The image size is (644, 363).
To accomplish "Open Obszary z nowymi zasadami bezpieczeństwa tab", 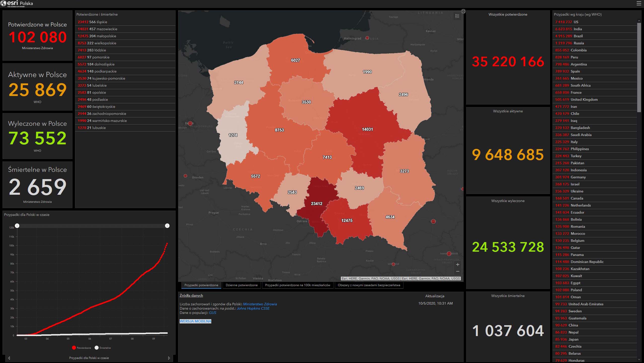I will pos(369,285).
